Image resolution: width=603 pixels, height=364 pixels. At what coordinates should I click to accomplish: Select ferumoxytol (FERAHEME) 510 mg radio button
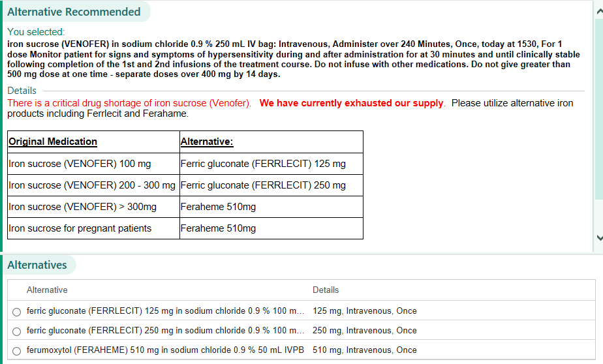point(16,350)
